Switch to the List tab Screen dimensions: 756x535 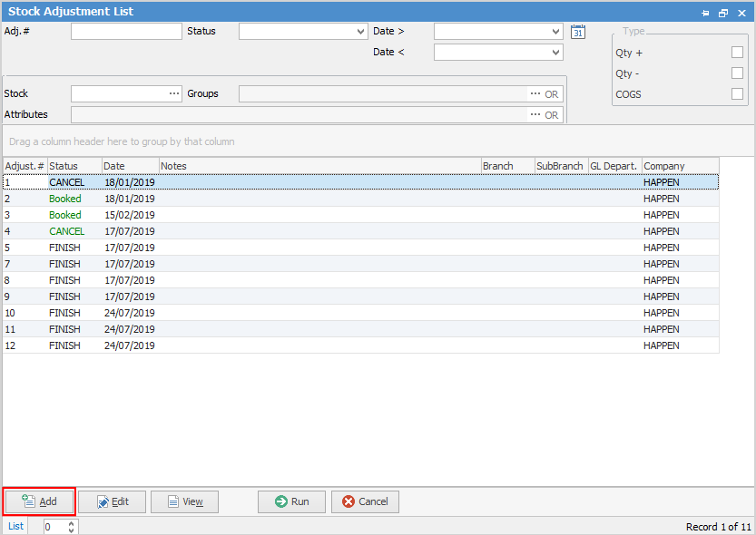coord(15,526)
